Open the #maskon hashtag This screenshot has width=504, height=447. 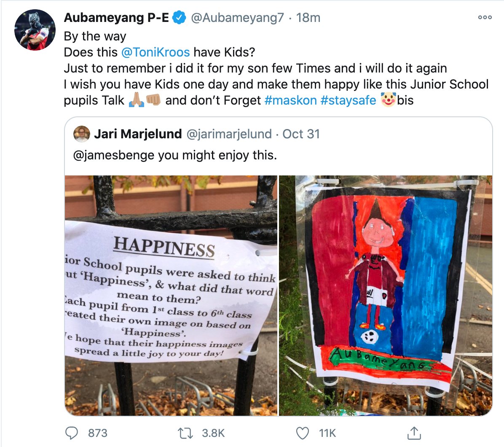click(290, 100)
